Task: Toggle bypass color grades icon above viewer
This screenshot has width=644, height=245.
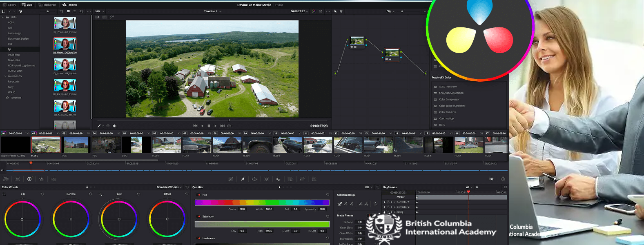Action: coord(313,11)
